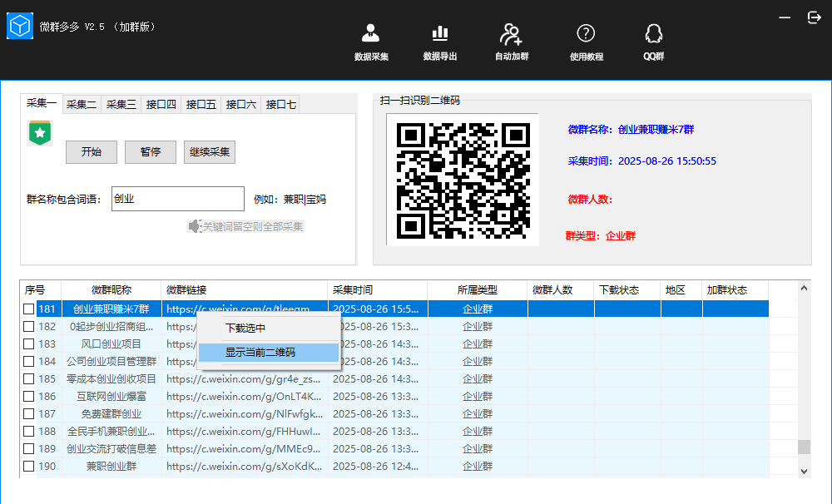Open the 自动加群 auto-join group icon
Screen dimensions: 832x504
(x=511, y=34)
